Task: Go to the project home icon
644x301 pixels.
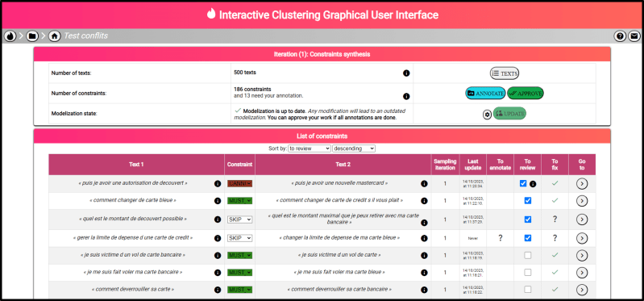Action: point(54,36)
